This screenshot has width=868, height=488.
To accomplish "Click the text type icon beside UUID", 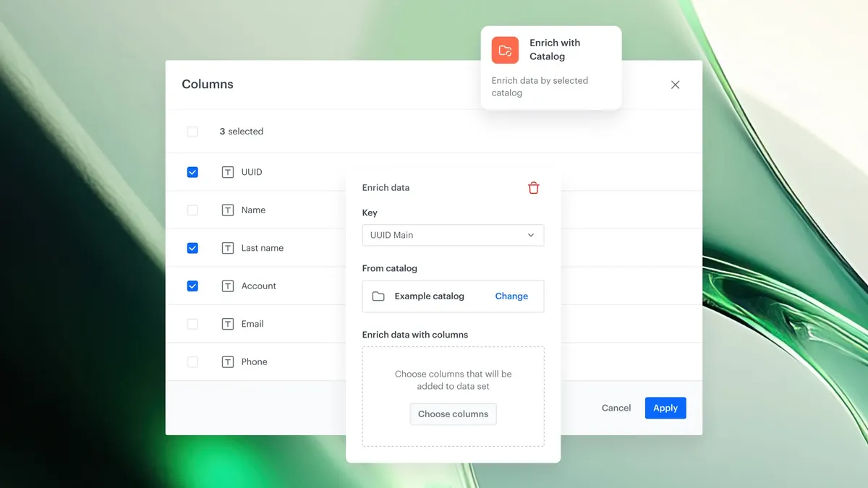I will pos(226,171).
